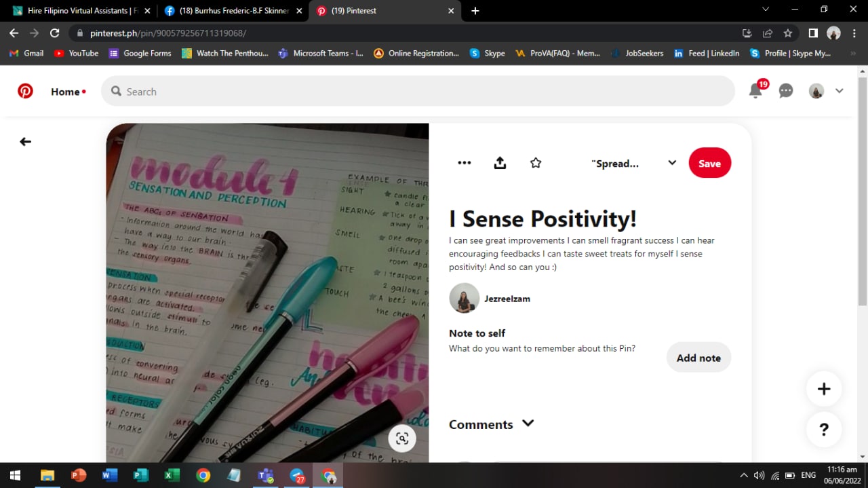The height and width of the screenshot is (488, 868).
Task: Open Chrome three-dot menu
Action: click(x=854, y=33)
